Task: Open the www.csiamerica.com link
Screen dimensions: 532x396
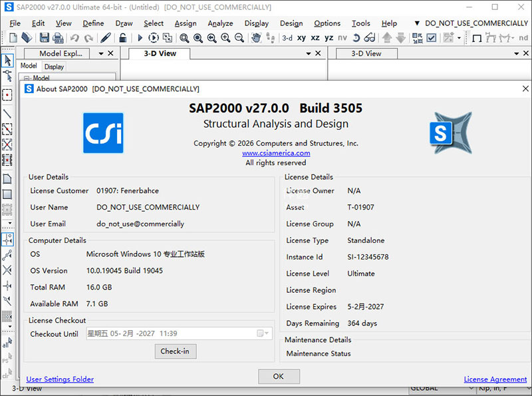Action: tap(276, 153)
